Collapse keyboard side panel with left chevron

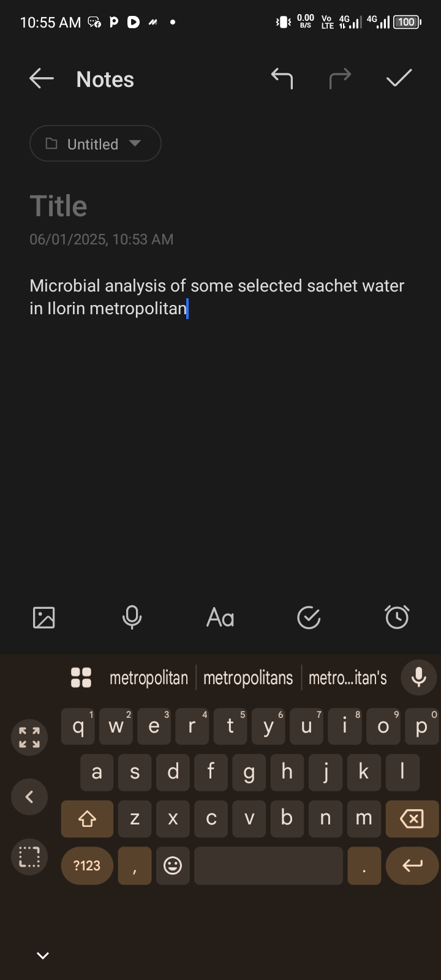point(29,797)
